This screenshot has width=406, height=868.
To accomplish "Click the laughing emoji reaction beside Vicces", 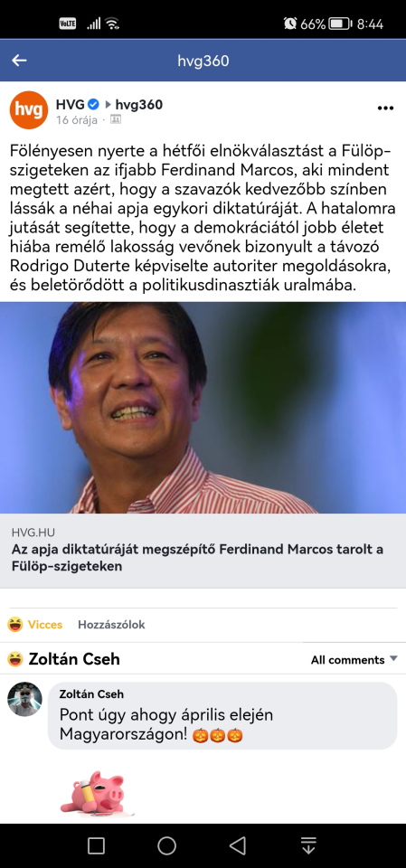I will pos(15,625).
